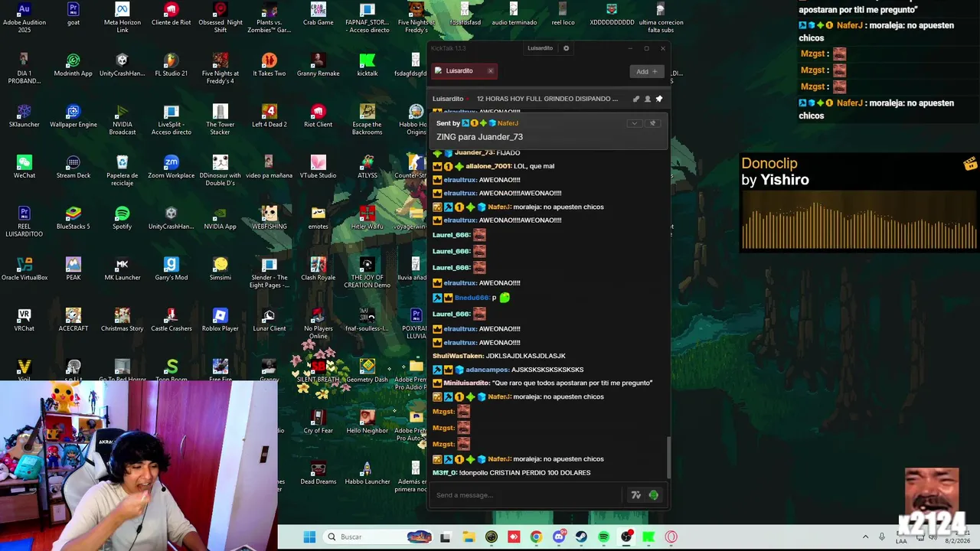Click the Buscar taskbar search box

click(x=378, y=536)
